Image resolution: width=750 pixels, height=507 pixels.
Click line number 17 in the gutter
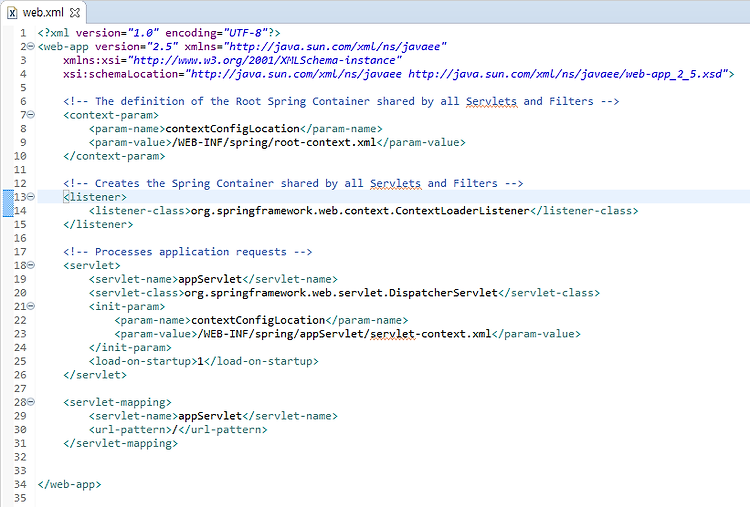coord(20,252)
